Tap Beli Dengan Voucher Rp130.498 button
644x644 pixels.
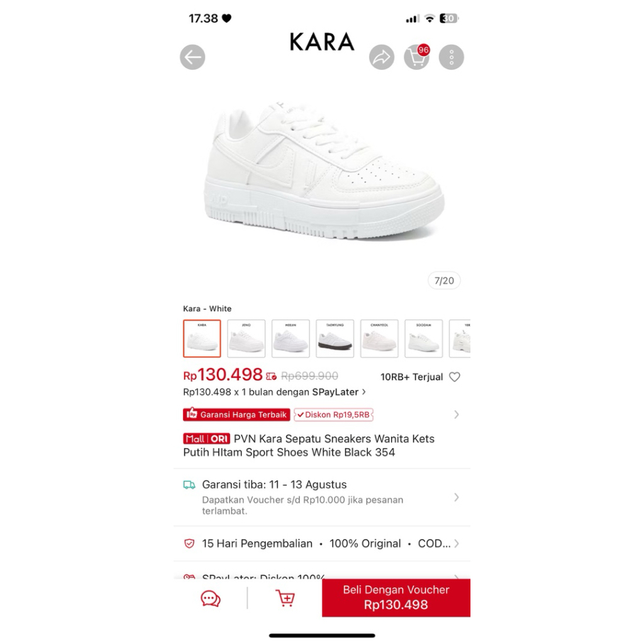(396, 597)
